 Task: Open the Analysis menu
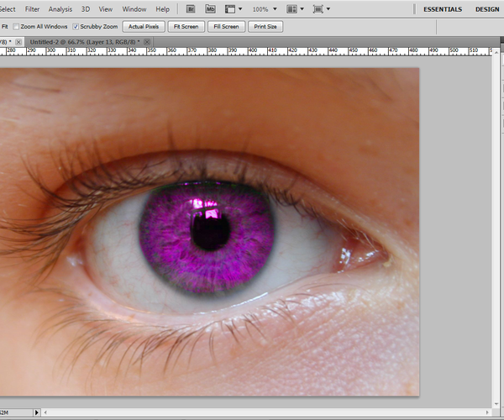coord(60,9)
